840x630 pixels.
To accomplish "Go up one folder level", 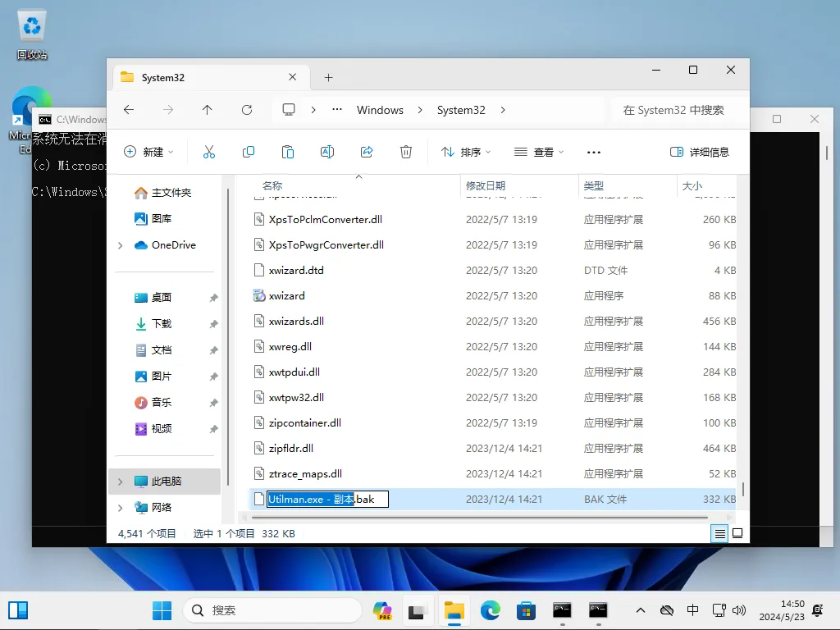I will [x=208, y=110].
